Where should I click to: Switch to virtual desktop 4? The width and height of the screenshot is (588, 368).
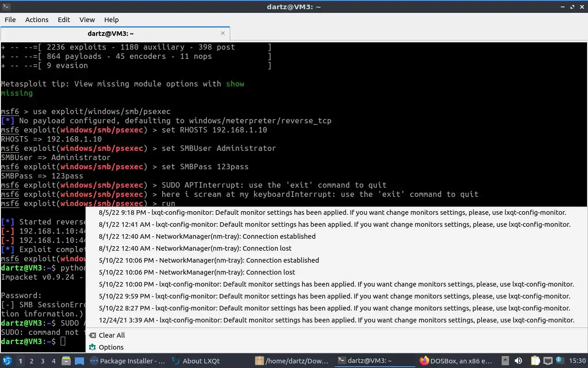53,361
